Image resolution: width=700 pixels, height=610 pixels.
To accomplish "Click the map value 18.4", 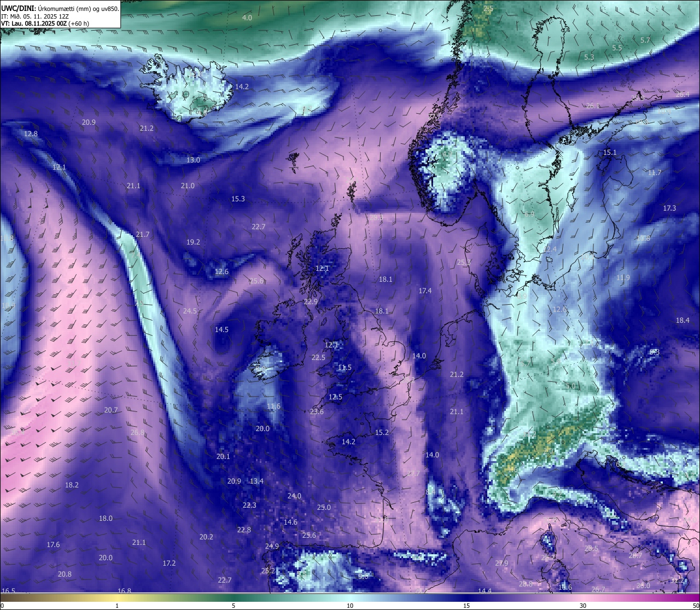I will coord(682,321).
